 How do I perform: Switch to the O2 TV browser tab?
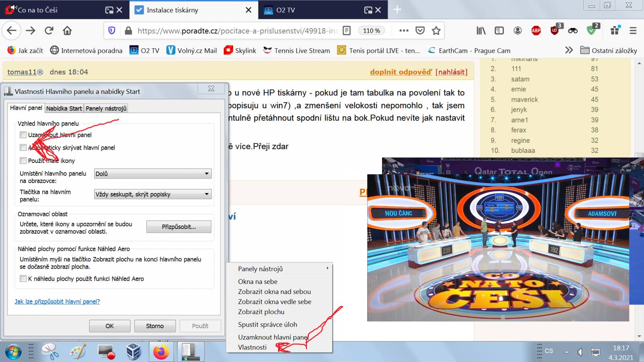click(x=323, y=10)
